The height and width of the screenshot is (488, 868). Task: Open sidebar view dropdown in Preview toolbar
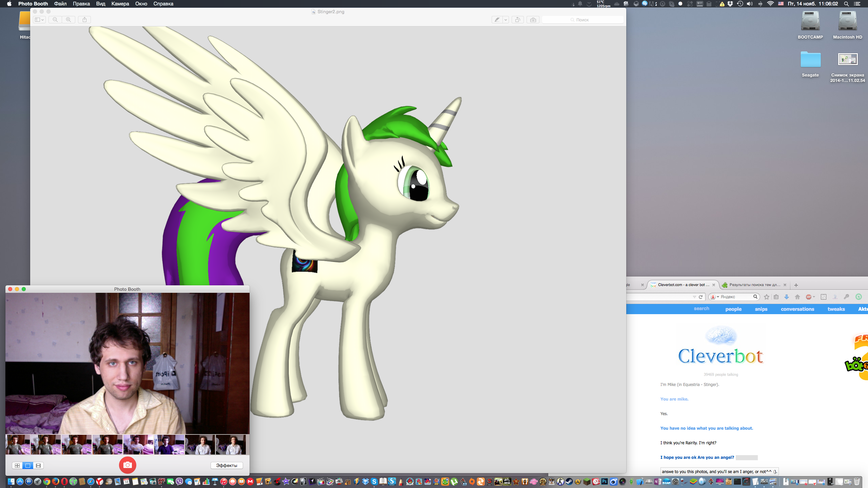pyautogui.click(x=39, y=20)
